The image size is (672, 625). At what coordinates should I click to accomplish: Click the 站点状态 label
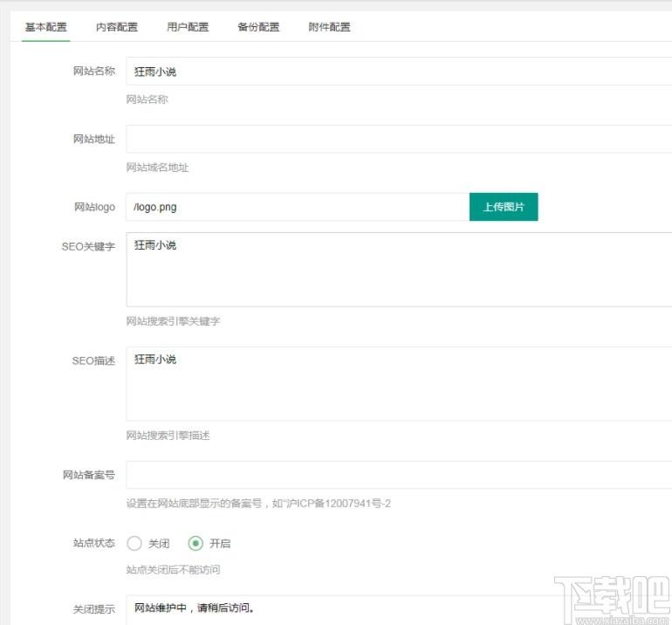click(x=94, y=543)
